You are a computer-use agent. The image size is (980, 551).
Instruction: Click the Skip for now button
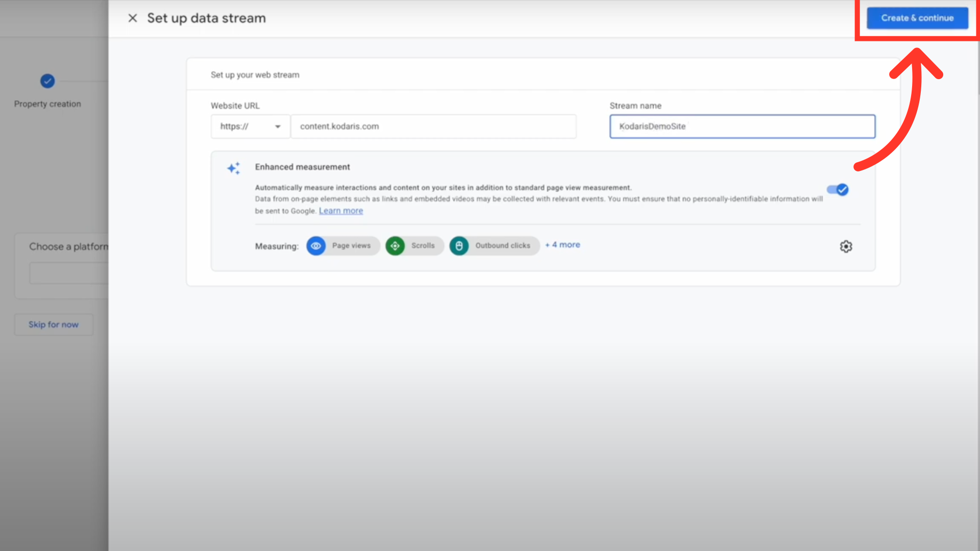pyautogui.click(x=54, y=324)
